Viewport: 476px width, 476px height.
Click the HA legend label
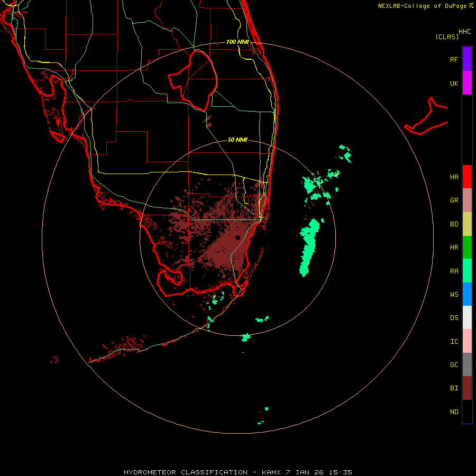point(454,177)
